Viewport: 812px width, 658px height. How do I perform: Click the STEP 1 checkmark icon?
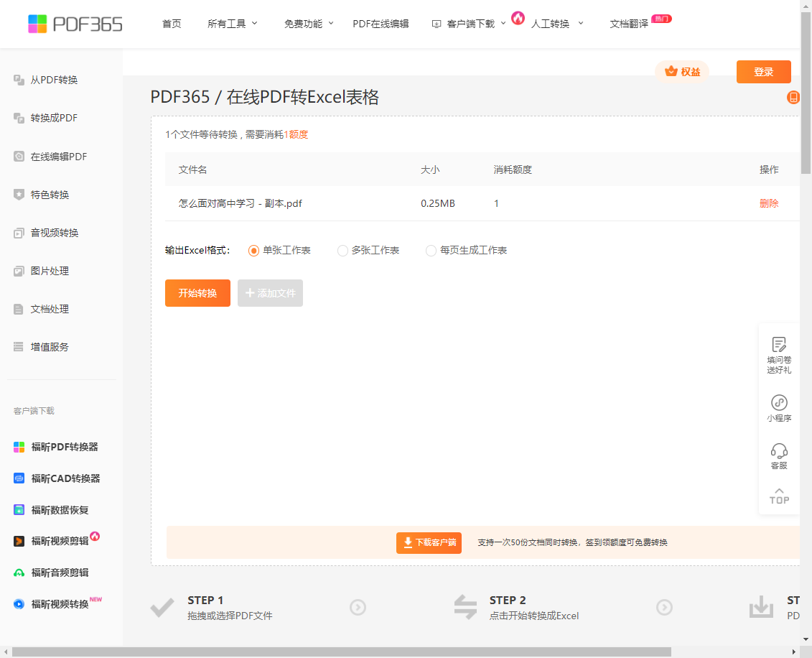point(162,607)
